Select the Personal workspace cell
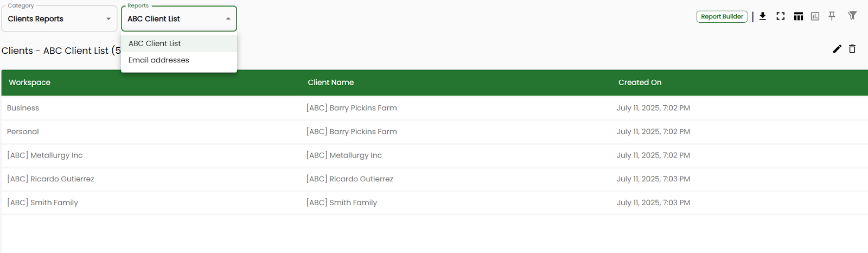The width and height of the screenshot is (868, 253). point(23,132)
